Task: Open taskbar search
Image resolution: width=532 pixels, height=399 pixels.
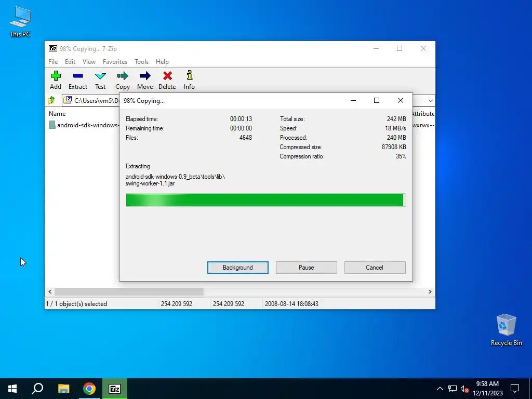Action: pos(37,389)
